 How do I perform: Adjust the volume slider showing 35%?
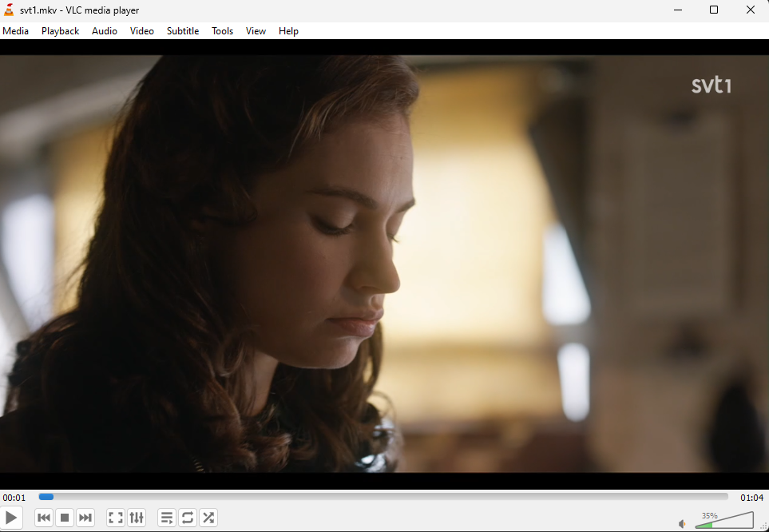[724, 520]
